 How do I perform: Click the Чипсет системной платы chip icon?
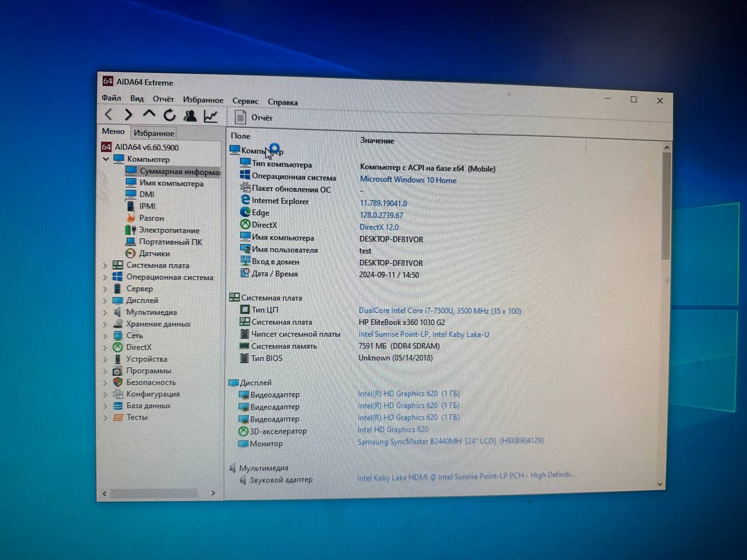(x=245, y=333)
